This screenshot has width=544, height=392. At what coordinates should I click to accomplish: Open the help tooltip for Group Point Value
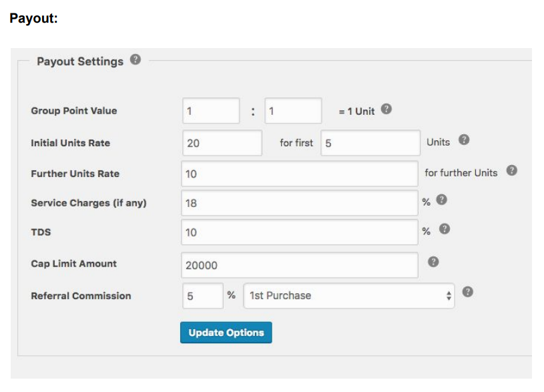(386, 109)
